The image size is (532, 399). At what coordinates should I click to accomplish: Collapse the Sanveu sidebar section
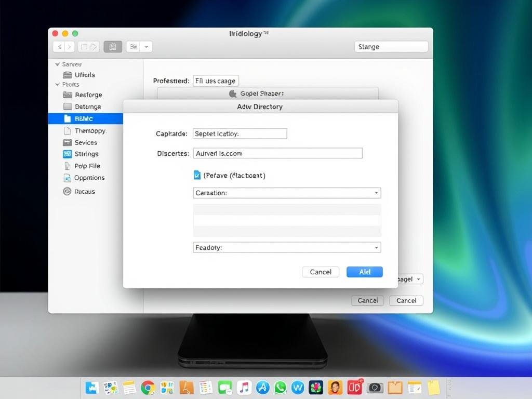click(x=58, y=64)
